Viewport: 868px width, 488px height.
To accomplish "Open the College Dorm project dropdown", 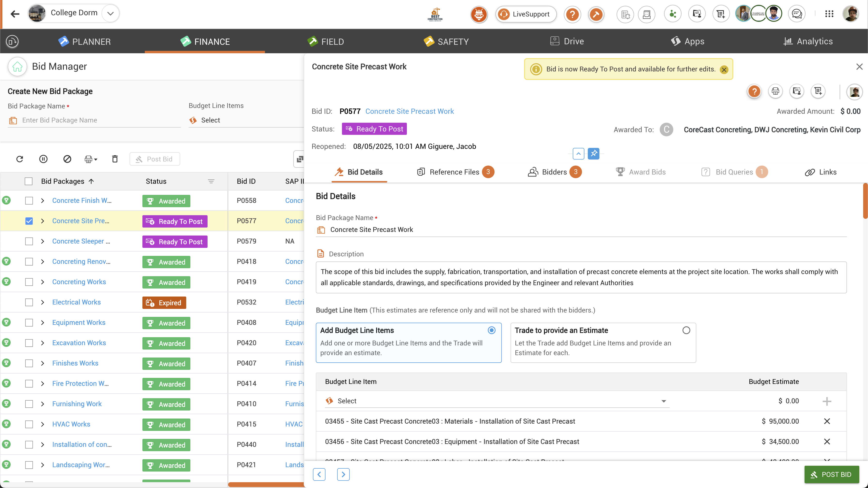I will [110, 14].
